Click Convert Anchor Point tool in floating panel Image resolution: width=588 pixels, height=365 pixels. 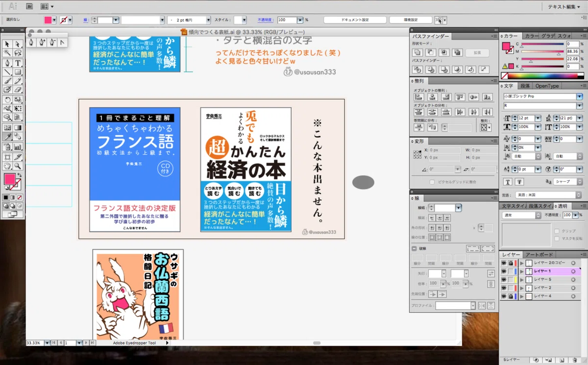coord(62,42)
